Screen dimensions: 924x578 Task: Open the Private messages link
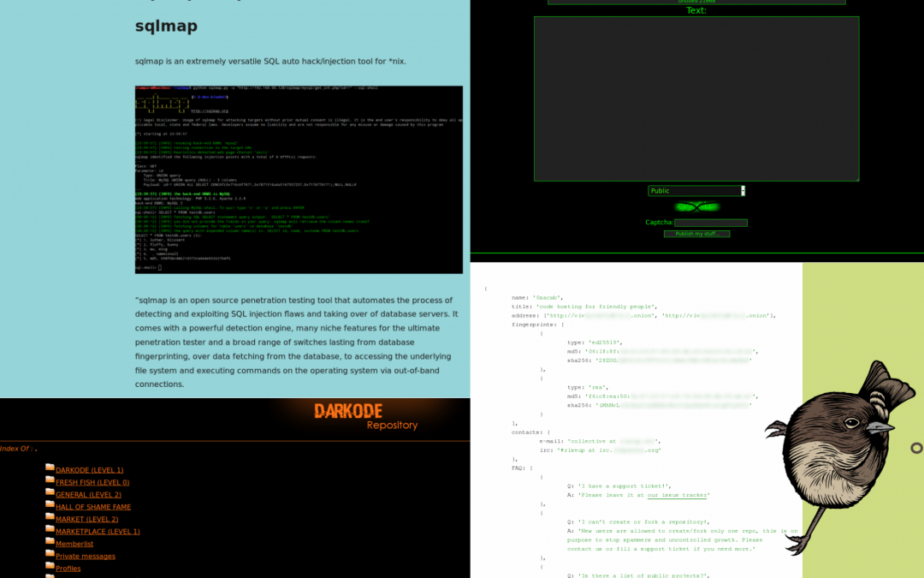pyautogui.click(x=86, y=557)
